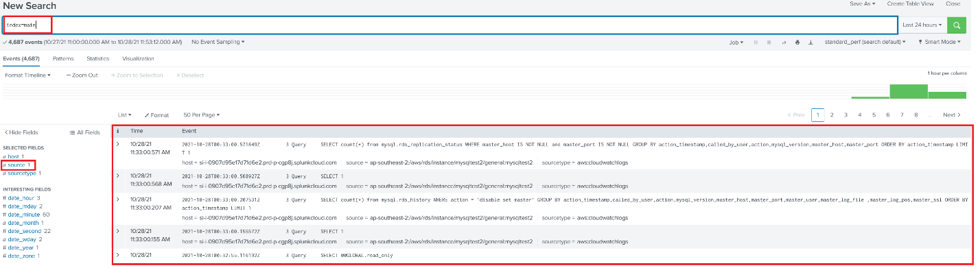Go to the Next results page

point(952,115)
